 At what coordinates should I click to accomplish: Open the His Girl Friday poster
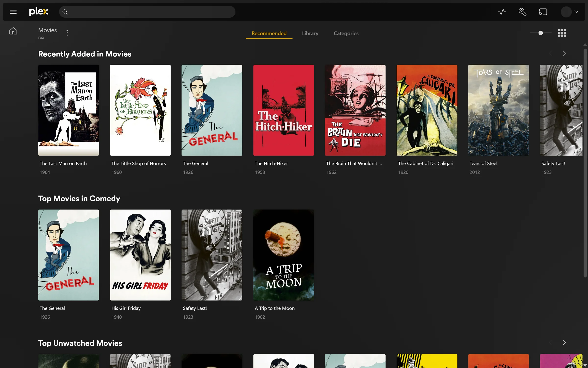pos(140,255)
